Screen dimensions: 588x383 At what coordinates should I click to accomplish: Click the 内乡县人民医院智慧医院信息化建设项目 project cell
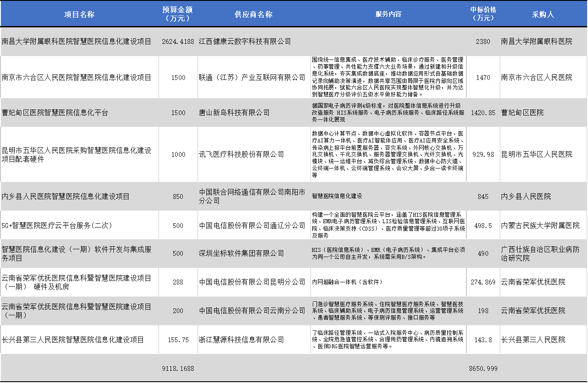pyautogui.click(x=66, y=197)
